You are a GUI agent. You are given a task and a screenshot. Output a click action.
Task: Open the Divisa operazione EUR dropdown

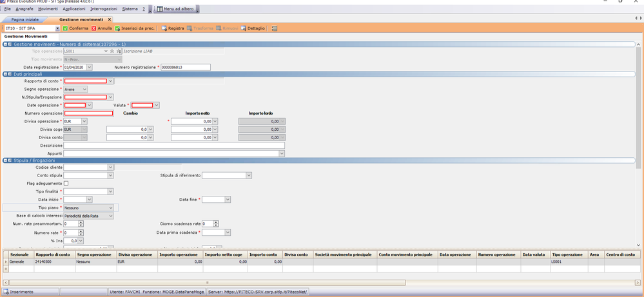[84, 121]
